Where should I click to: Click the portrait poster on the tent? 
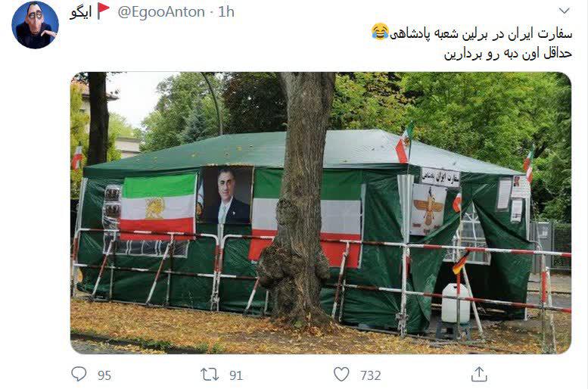tap(225, 194)
